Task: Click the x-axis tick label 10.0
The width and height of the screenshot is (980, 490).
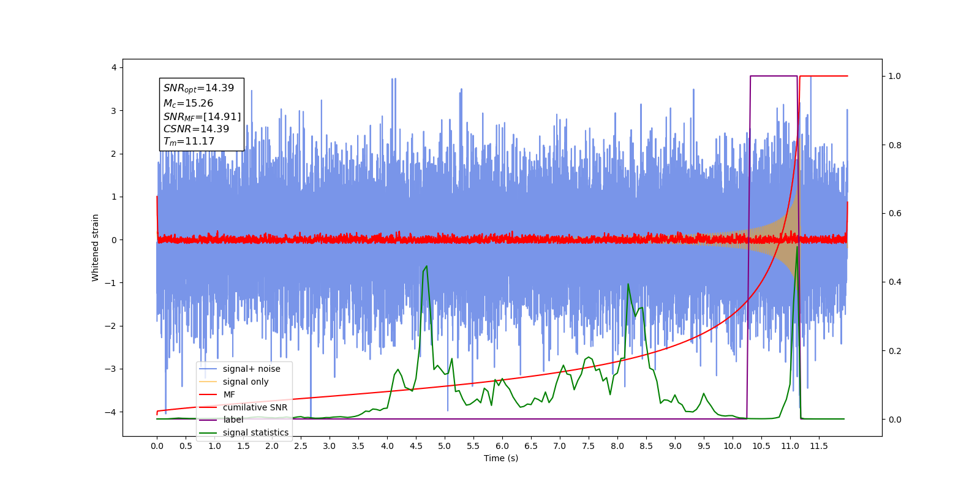Action: (x=733, y=446)
